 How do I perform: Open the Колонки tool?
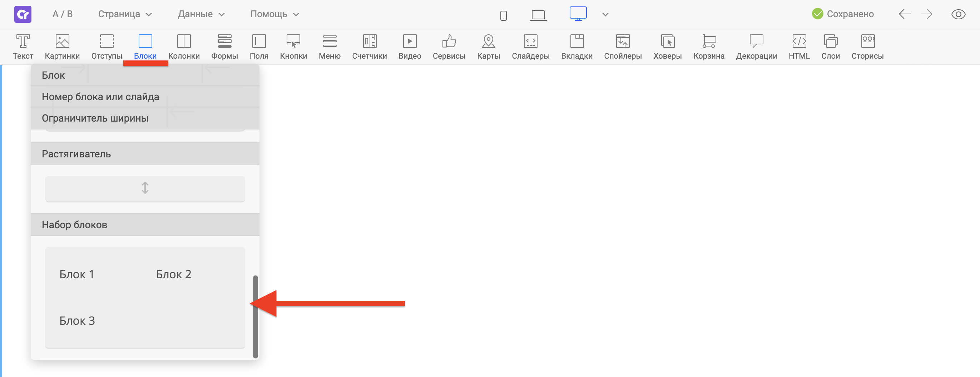(x=184, y=47)
